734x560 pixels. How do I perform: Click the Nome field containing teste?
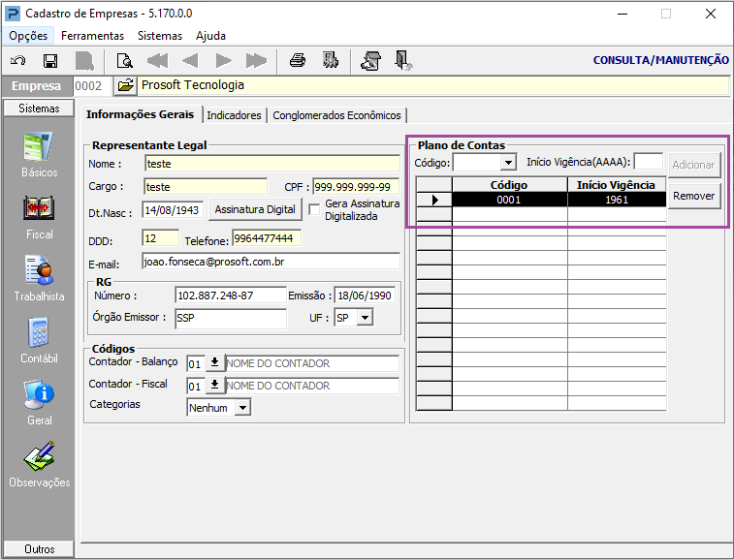pyautogui.click(x=272, y=164)
